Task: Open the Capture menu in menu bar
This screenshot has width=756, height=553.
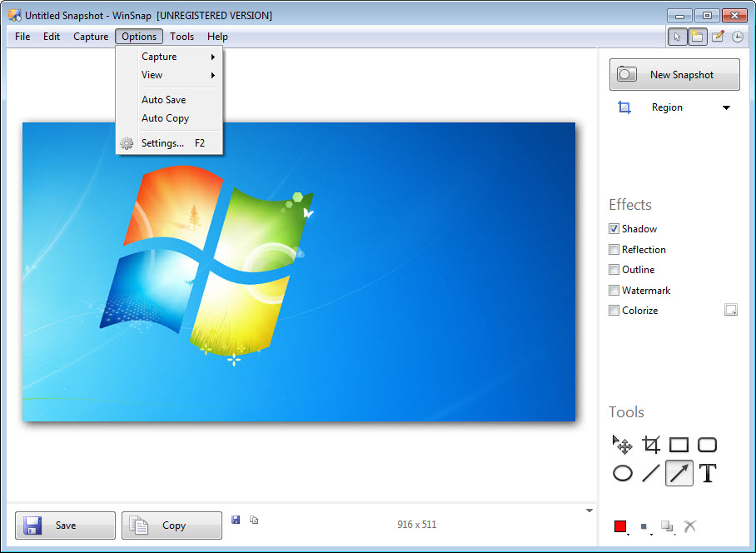Action: tap(91, 37)
